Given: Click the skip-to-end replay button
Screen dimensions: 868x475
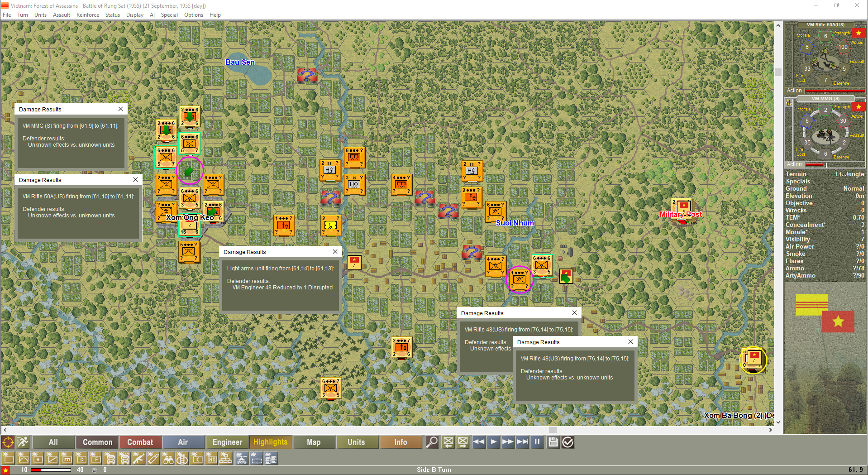Looking at the screenshot, I should [x=522, y=442].
